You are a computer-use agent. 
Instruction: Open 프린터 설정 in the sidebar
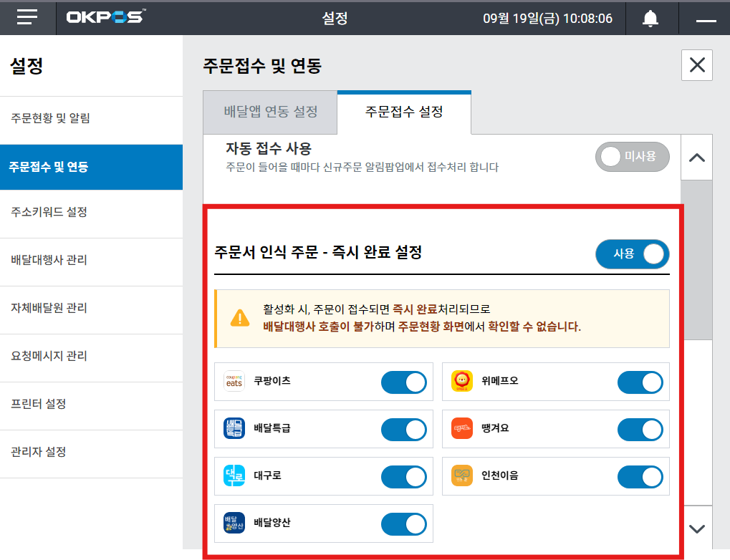click(39, 404)
